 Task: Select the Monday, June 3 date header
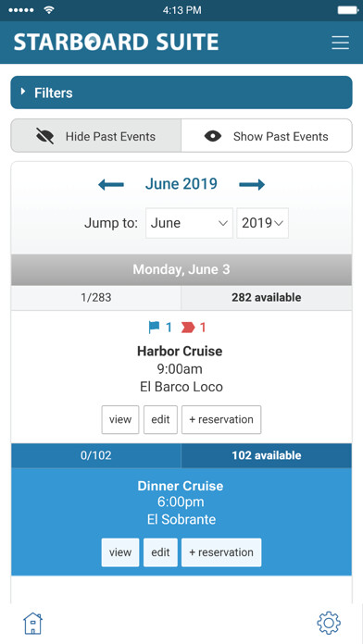[x=181, y=270]
